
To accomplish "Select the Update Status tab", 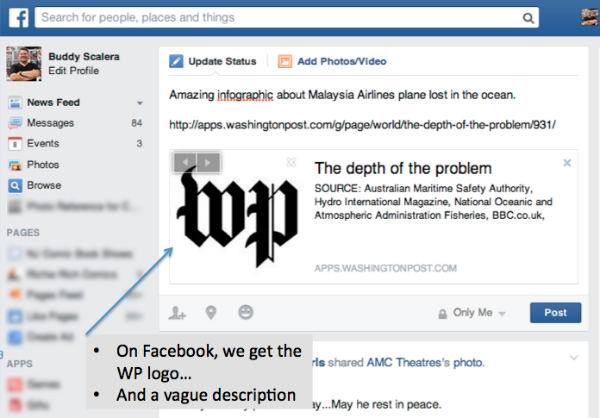I will pos(222,61).
